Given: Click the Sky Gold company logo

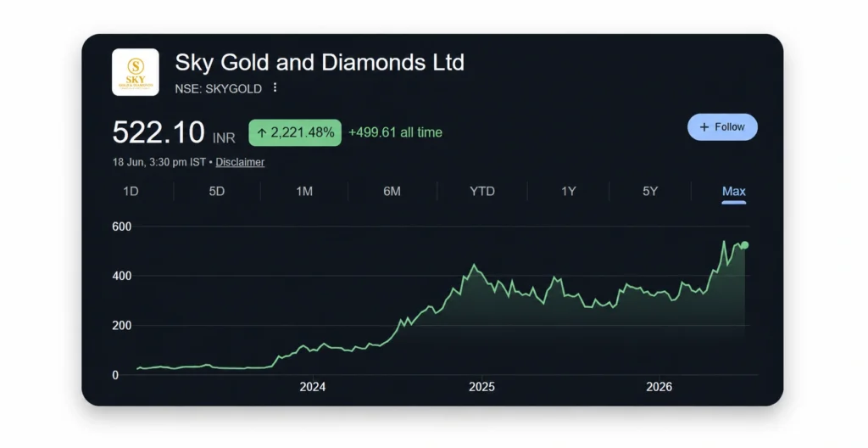Looking at the screenshot, I should (x=135, y=72).
